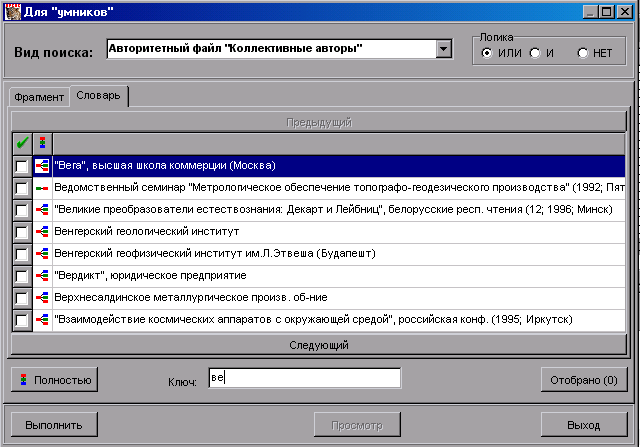Click the colored links column header icon

coord(42,143)
